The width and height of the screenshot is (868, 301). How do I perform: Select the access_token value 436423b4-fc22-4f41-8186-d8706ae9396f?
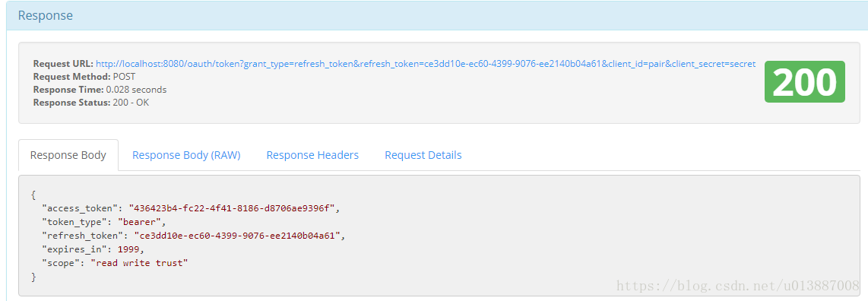233,208
